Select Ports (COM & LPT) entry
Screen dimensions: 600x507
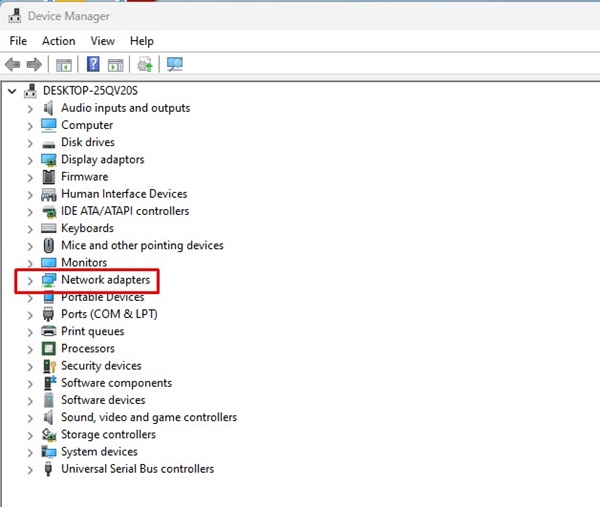point(109,314)
